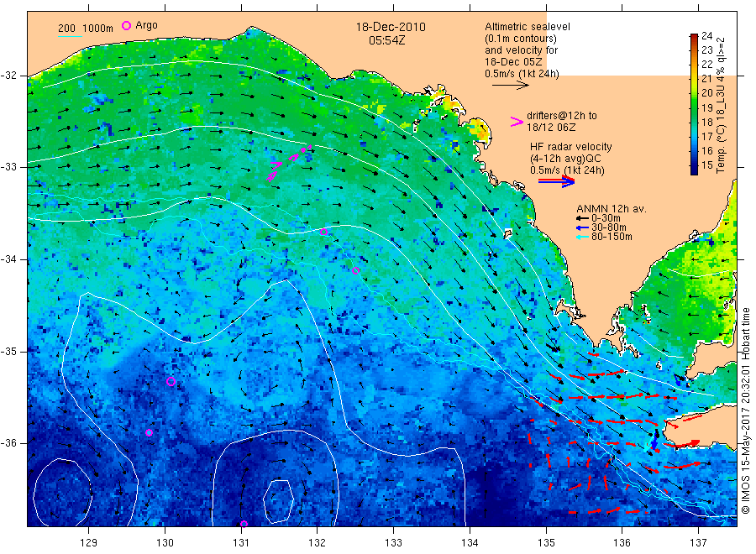Click the latitude label '-32'
756x554 pixels.
[x=8, y=76]
